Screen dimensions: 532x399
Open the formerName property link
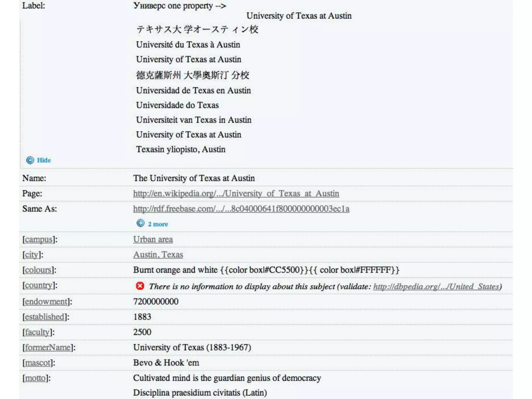48,348
